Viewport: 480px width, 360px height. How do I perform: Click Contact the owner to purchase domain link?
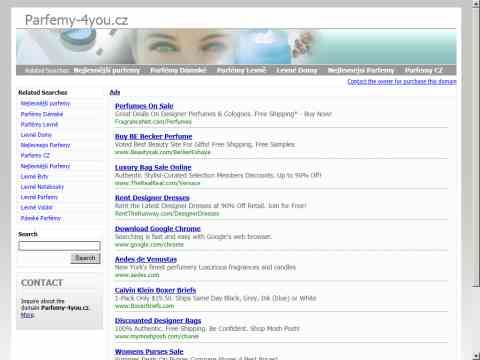[402, 81]
